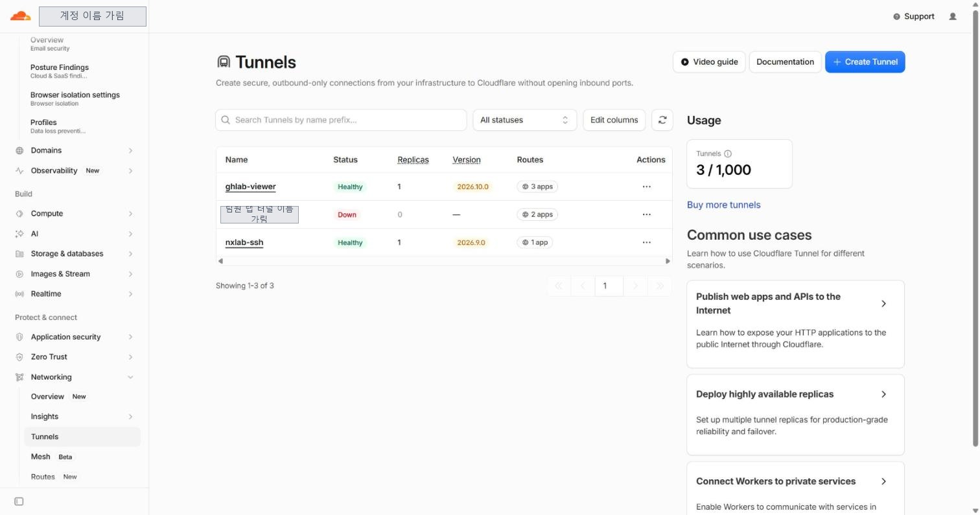The width and height of the screenshot is (980, 515).
Task: Click the Tunnels usage info icon
Action: pyautogui.click(x=728, y=154)
